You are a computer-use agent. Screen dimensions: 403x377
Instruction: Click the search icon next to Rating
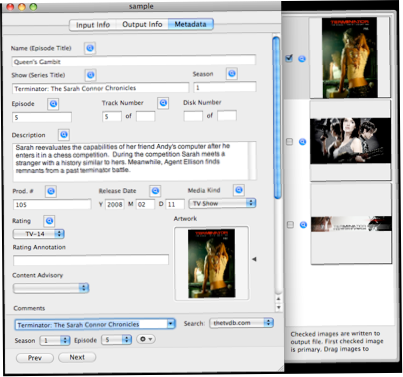tap(49, 221)
